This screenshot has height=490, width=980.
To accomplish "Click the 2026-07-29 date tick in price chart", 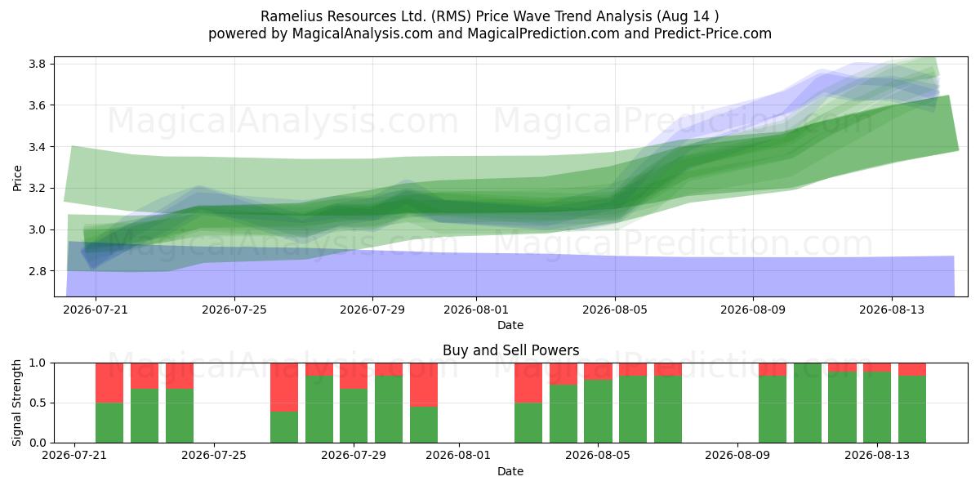I will (372, 310).
